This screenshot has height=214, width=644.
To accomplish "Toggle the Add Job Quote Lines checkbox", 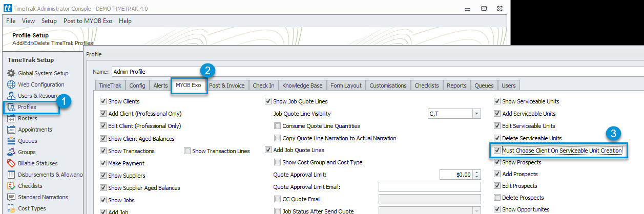I will [268, 150].
